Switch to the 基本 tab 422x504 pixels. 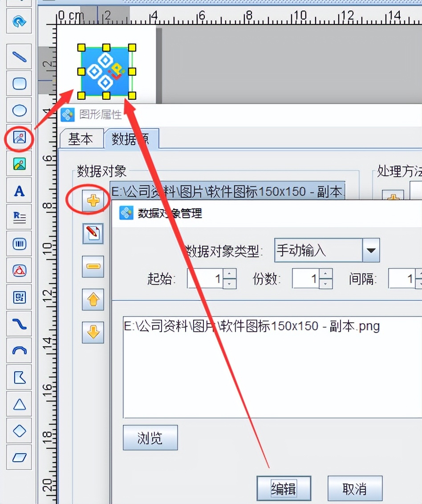[81, 139]
